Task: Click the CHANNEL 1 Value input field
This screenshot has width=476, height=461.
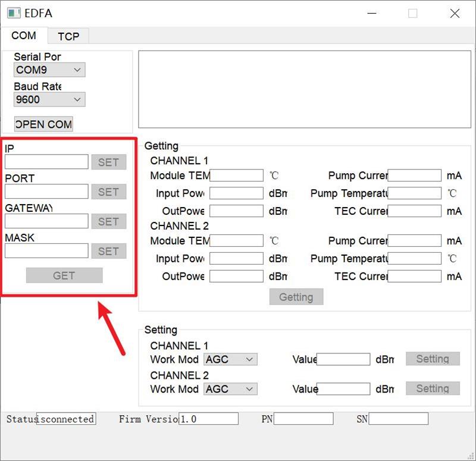Action: (x=344, y=359)
